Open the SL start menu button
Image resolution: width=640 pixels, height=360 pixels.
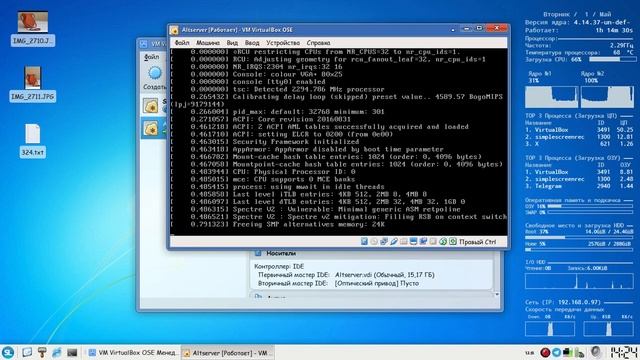click(8, 352)
